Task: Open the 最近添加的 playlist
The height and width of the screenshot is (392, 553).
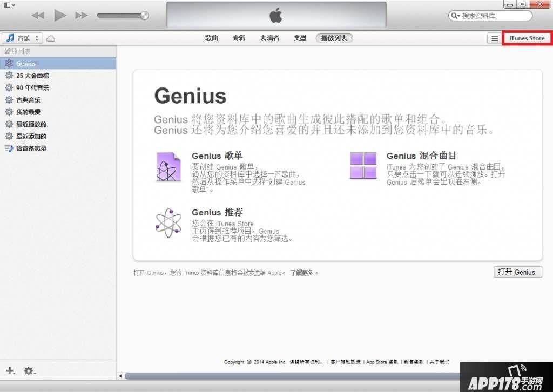Action: pyautogui.click(x=58, y=137)
